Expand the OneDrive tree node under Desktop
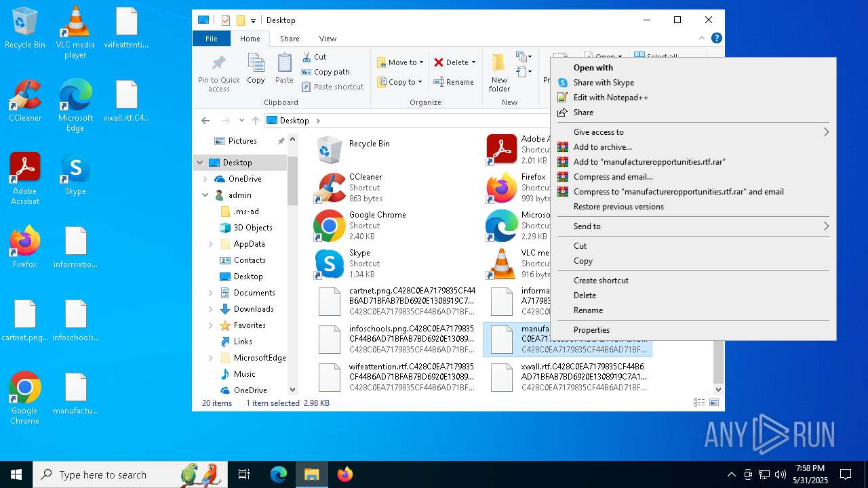The width and height of the screenshot is (868, 488). pyautogui.click(x=205, y=179)
